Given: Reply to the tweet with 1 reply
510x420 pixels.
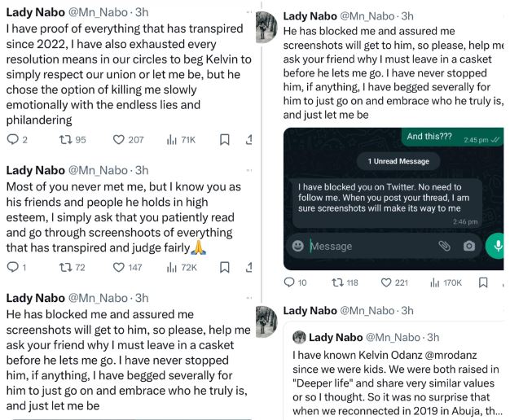Looking at the screenshot, I should [12, 267].
